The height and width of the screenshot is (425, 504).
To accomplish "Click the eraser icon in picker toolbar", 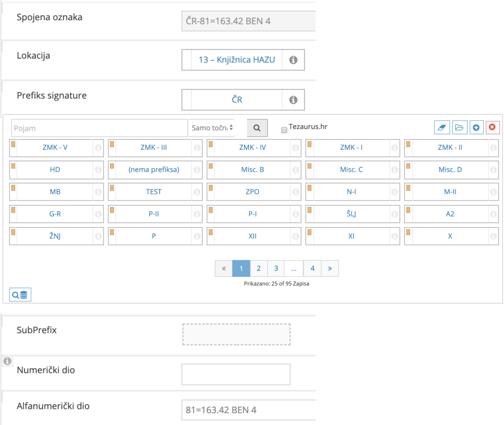I will coord(442,127).
